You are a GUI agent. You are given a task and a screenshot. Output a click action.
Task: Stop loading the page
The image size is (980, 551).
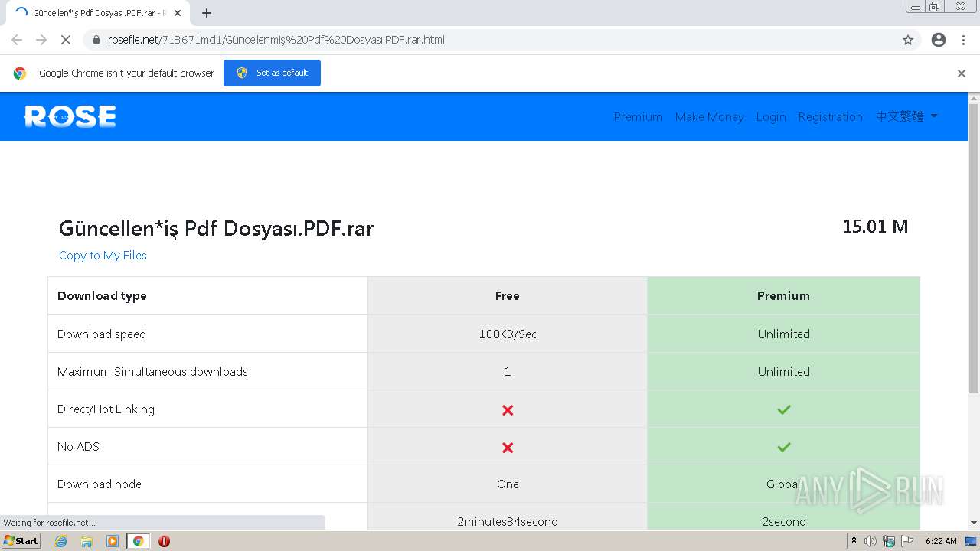click(x=65, y=40)
